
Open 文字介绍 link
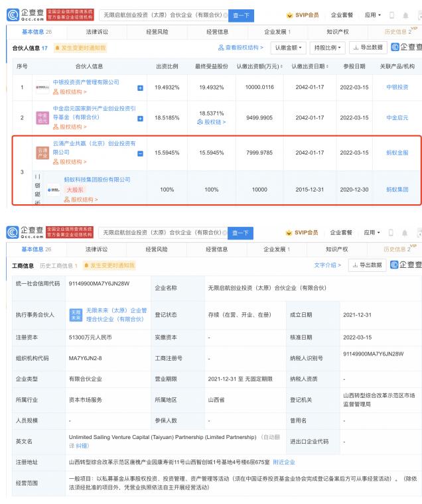coord(327,265)
